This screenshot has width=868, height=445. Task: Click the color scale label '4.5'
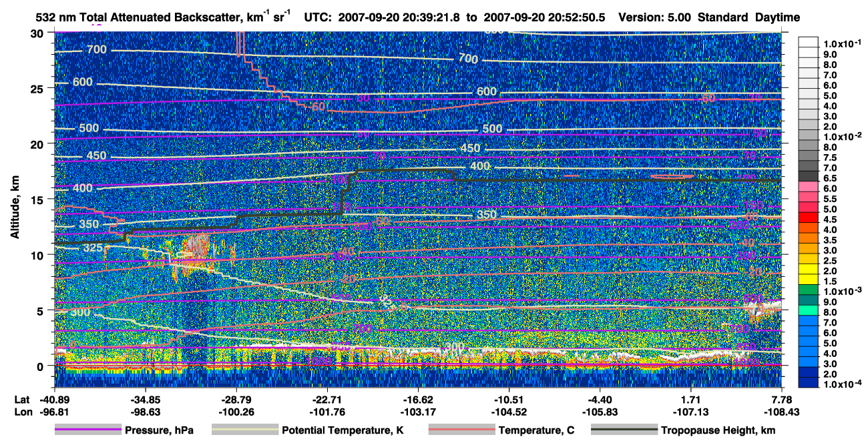831,219
